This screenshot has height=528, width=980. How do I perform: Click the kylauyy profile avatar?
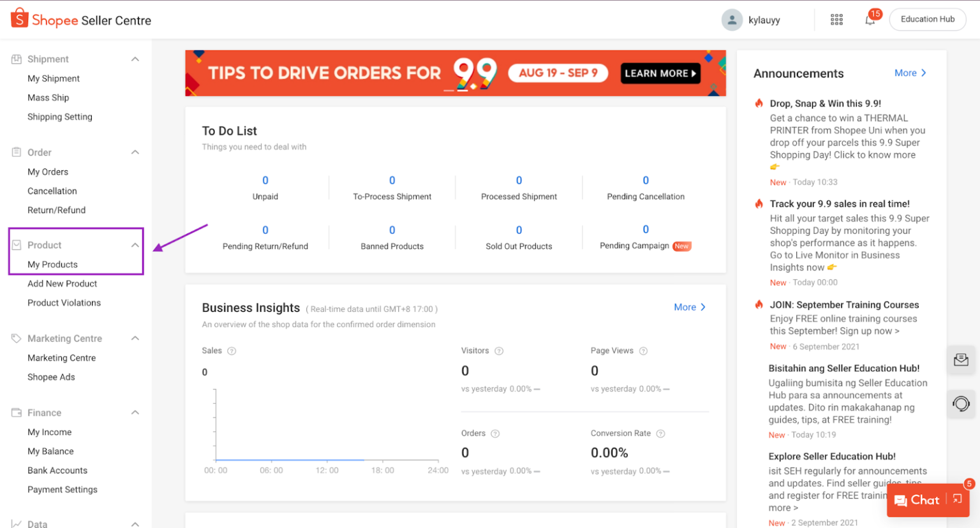click(732, 20)
